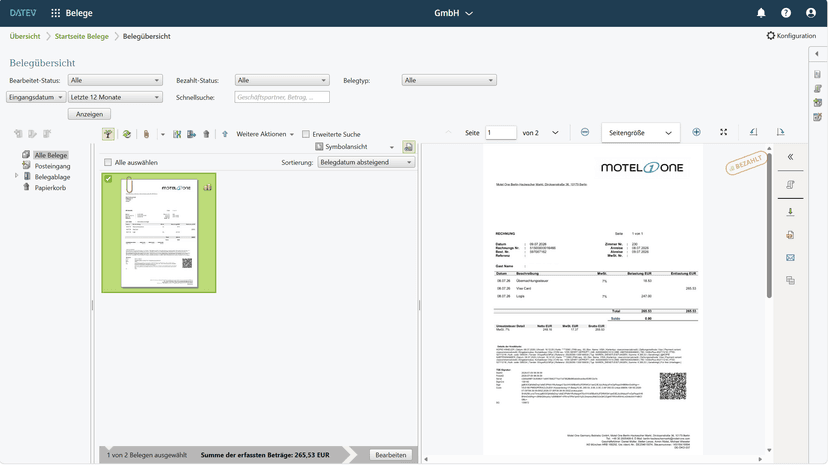Screen dimensions: 828x465
Task: Click the blue upload arrow icon
Action: (x=225, y=134)
